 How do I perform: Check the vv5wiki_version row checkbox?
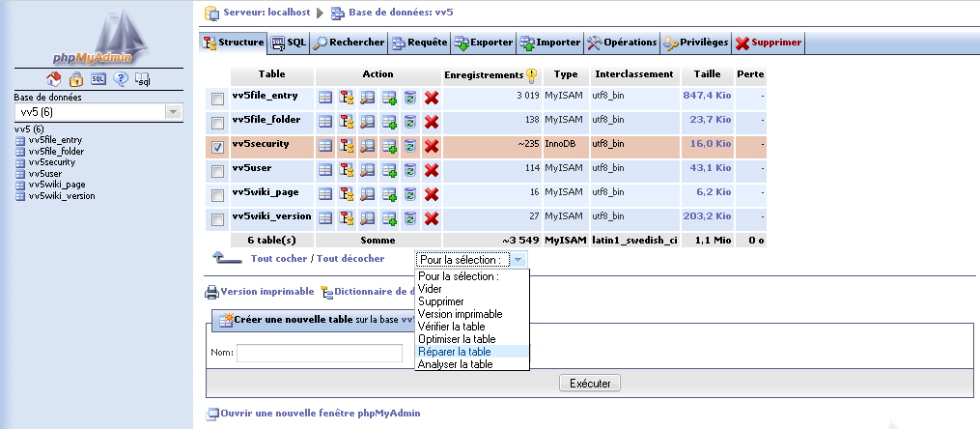(217, 219)
